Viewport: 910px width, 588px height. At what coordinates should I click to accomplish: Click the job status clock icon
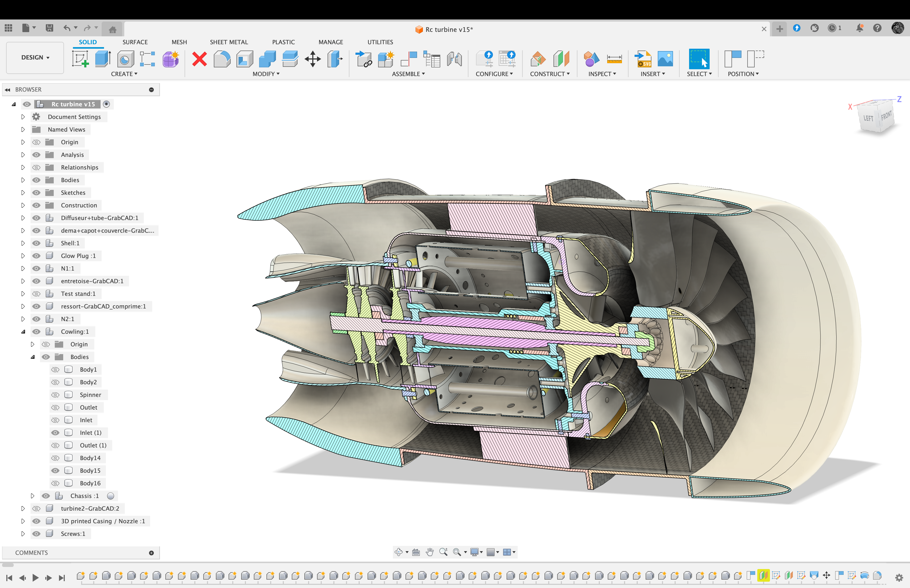point(832,28)
